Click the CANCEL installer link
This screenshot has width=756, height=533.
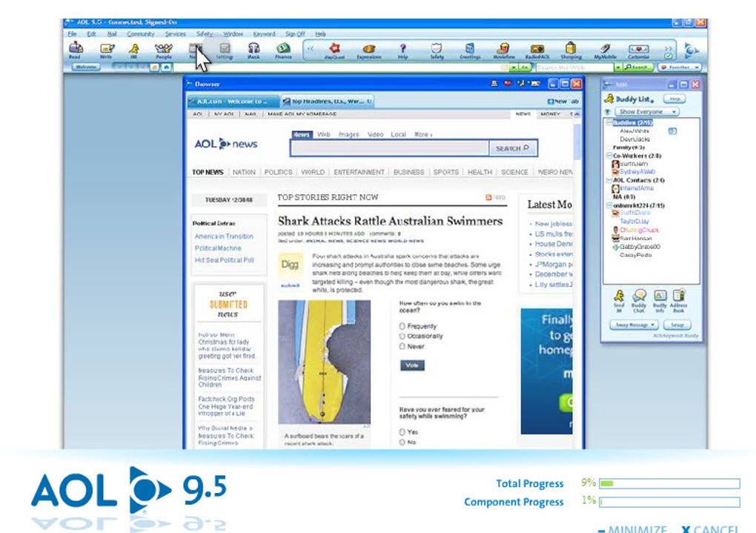(x=710, y=529)
